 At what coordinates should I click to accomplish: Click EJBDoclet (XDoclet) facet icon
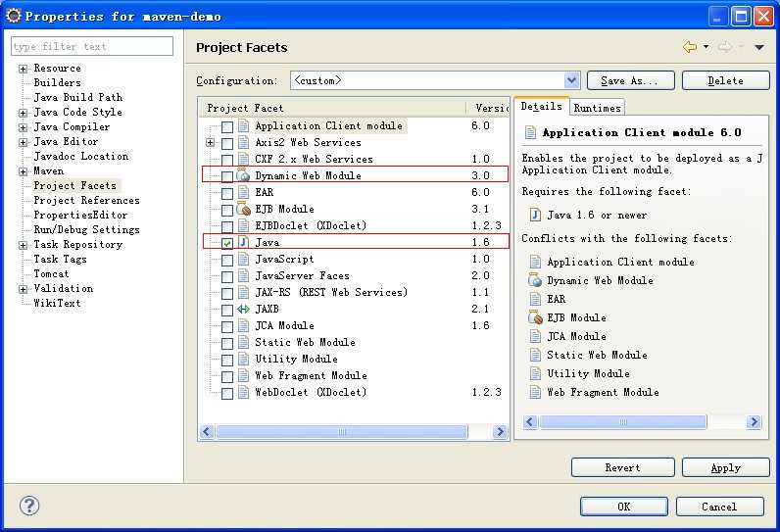point(243,225)
